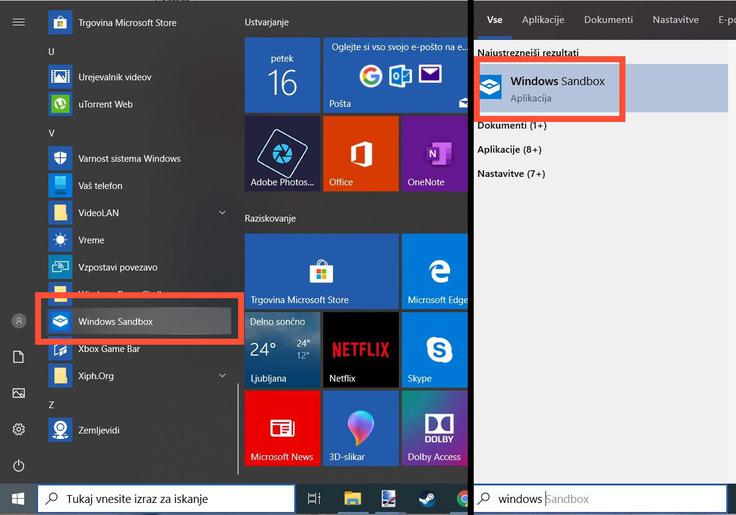Screen dimensions: 736x515
Task: Open the hamburger menu in Start
Action: [19, 22]
